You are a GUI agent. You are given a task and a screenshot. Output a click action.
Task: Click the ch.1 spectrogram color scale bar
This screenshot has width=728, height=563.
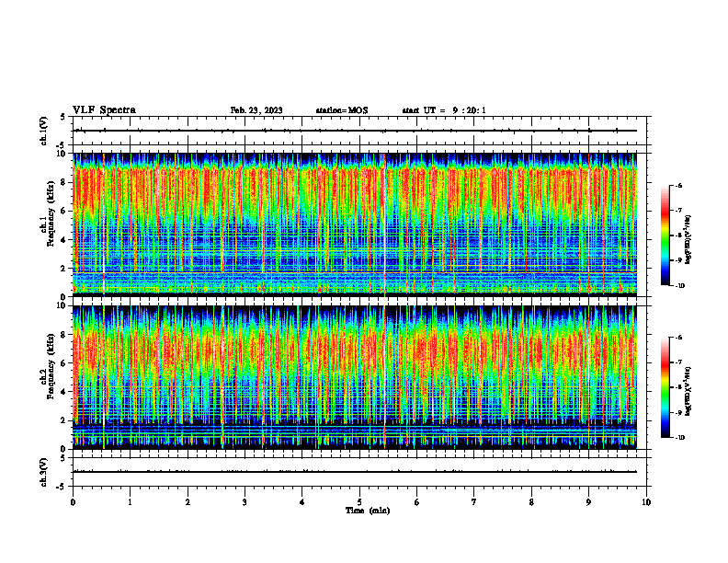665,236
